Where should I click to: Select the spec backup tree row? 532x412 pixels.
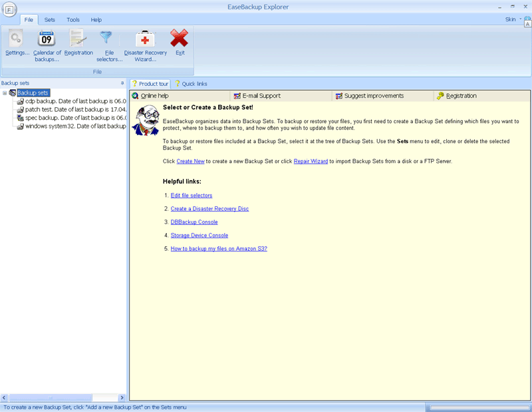pyautogui.click(x=75, y=118)
